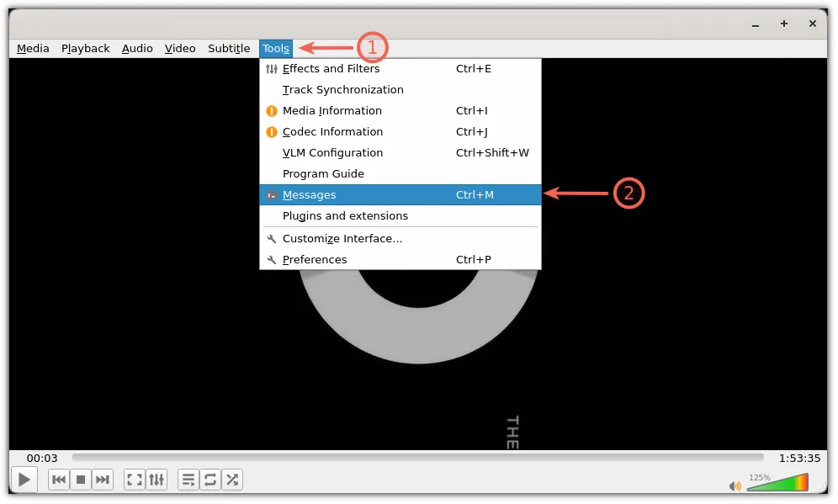Open Codec Information entry
This screenshot has width=838, height=504.
[332, 131]
